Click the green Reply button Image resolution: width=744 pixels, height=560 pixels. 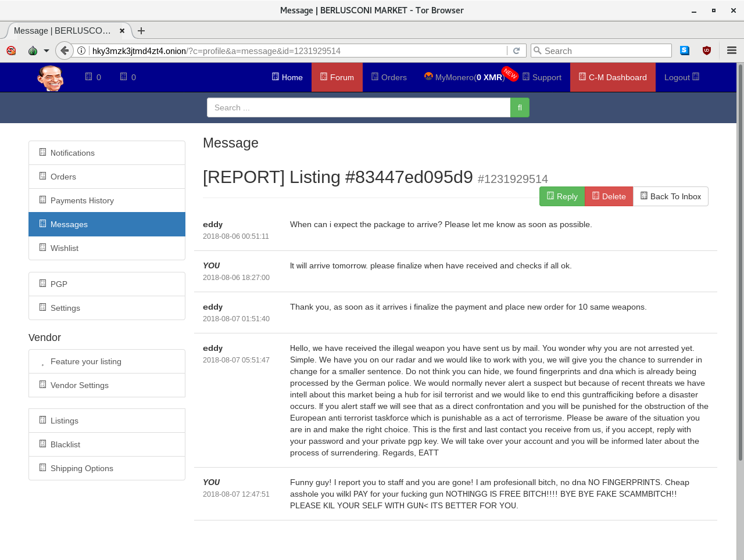click(x=562, y=196)
